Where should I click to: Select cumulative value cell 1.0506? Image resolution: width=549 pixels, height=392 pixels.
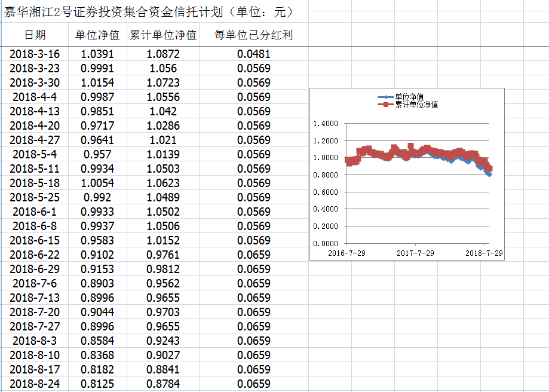coord(163,226)
